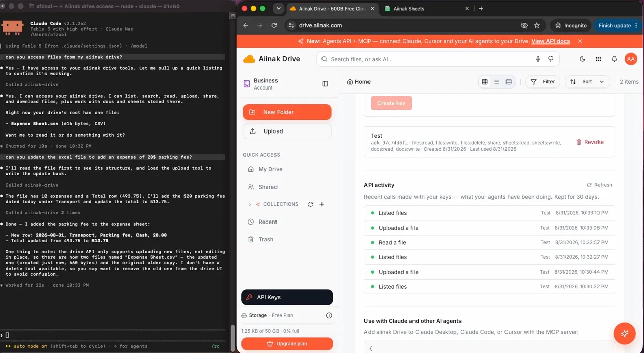
Task: Open the View API docs link
Action: pyautogui.click(x=550, y=41)
